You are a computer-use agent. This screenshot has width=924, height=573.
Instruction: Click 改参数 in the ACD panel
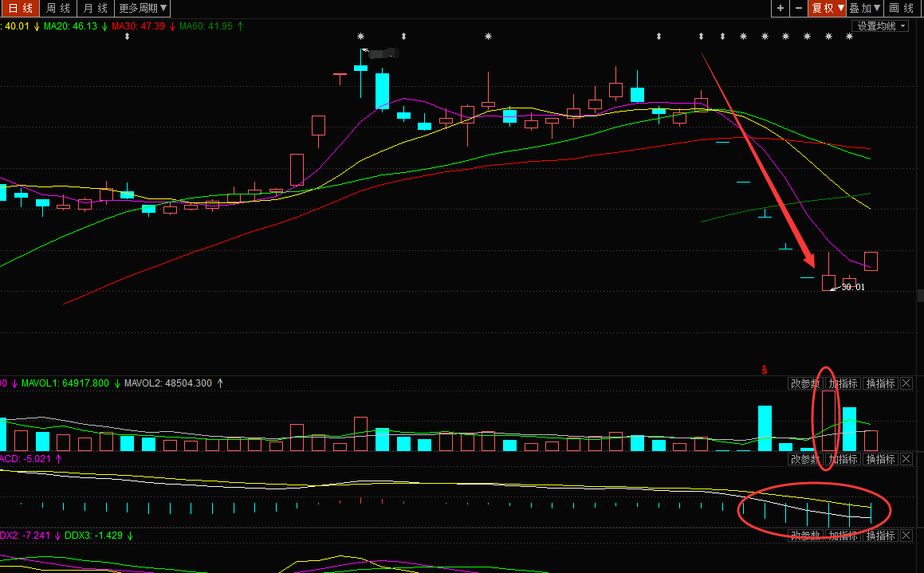[x=805, y=459]
